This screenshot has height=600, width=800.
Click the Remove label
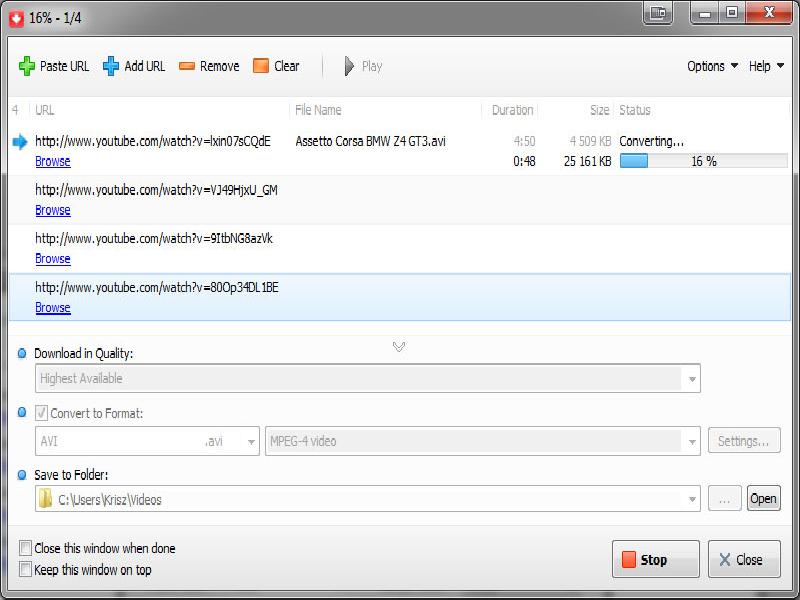(219, 66)
